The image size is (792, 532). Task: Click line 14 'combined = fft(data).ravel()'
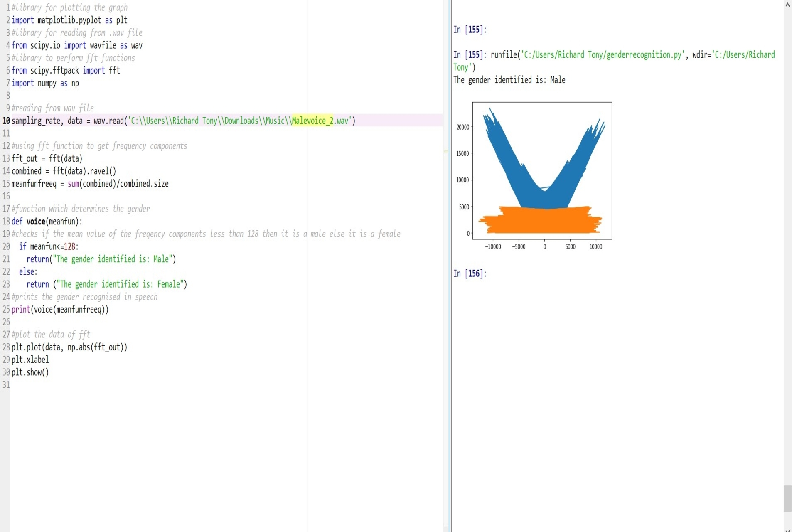point(64,171)
